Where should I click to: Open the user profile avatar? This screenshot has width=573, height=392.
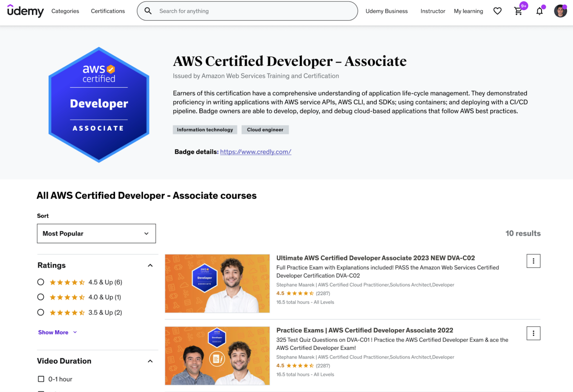[x=560, y=11]
